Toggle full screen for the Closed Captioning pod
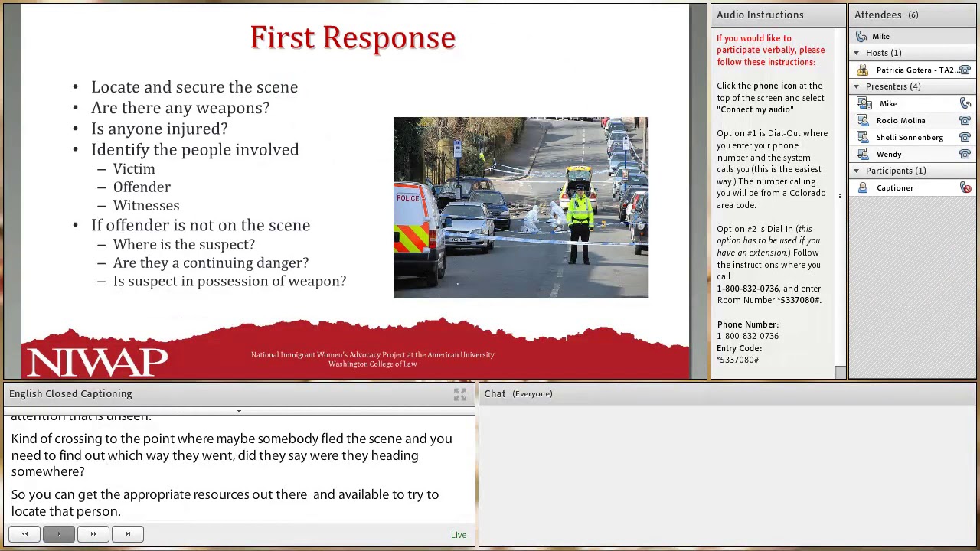Image resolution: width=980 pixels, height=551 pixels. (x=459, y=394)
